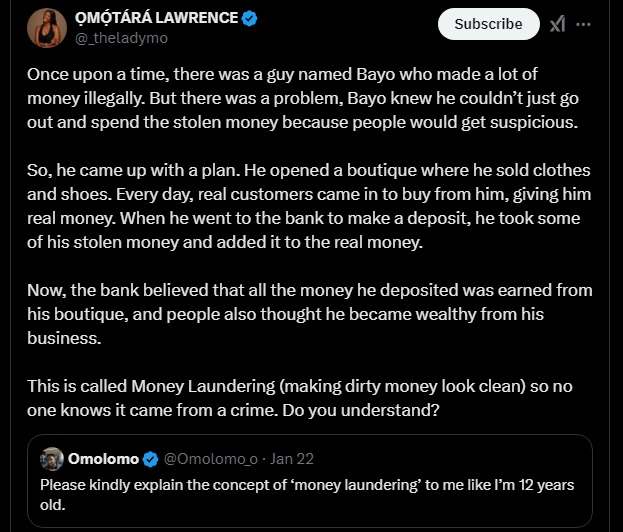
Task: Open the Omolomo display name
Action: pos(103,459)
